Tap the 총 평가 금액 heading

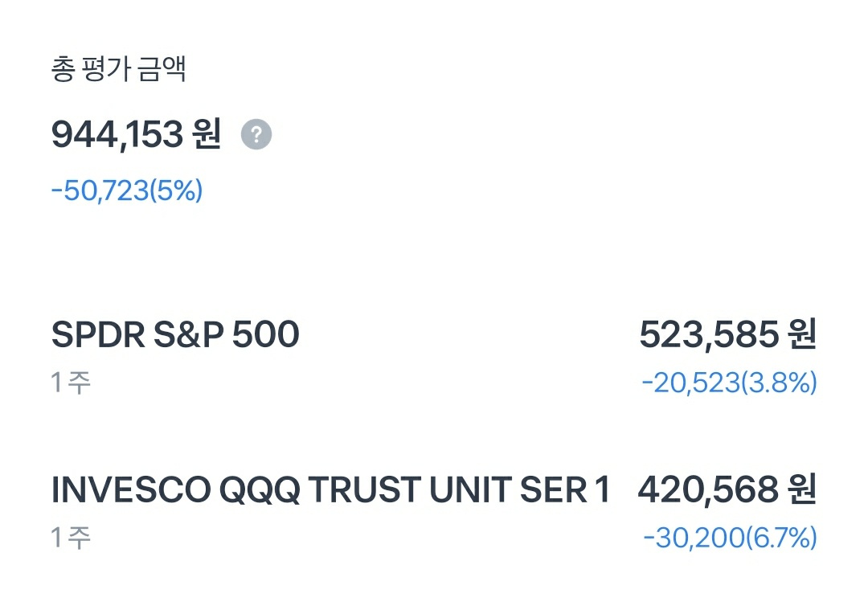[x=118, y=70]
